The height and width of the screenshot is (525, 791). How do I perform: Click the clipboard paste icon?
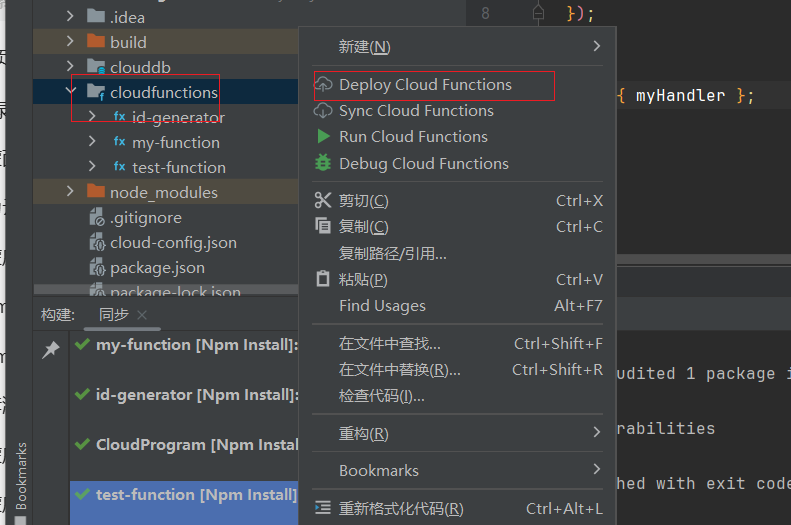click(323, 278)
